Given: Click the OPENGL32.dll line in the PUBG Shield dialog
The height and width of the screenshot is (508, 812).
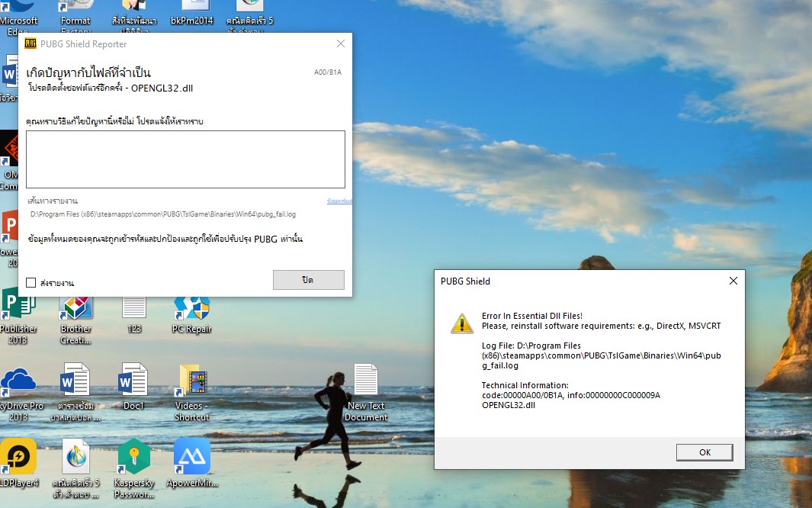Looking at the screenshot, I should 508,405.
